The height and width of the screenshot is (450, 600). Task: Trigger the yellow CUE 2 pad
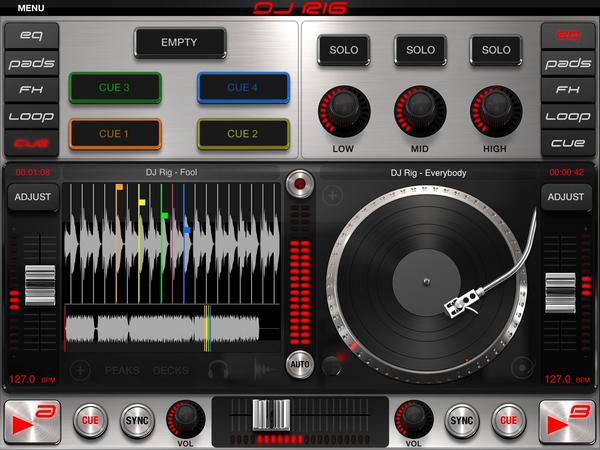pyautogui.click(x=243, y=134)
